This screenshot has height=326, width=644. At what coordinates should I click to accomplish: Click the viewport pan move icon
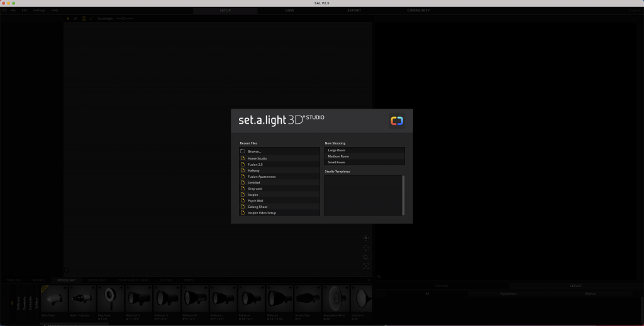[x=365, y=247]
